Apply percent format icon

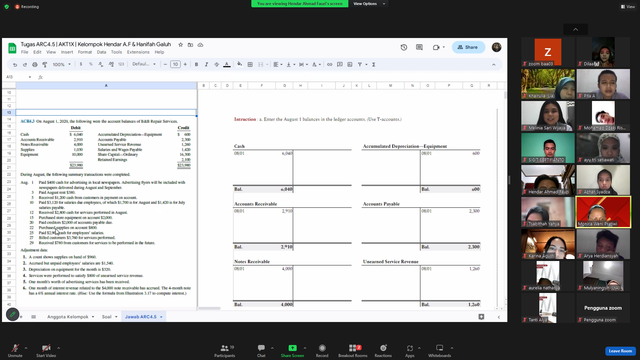tap(91, 64)
